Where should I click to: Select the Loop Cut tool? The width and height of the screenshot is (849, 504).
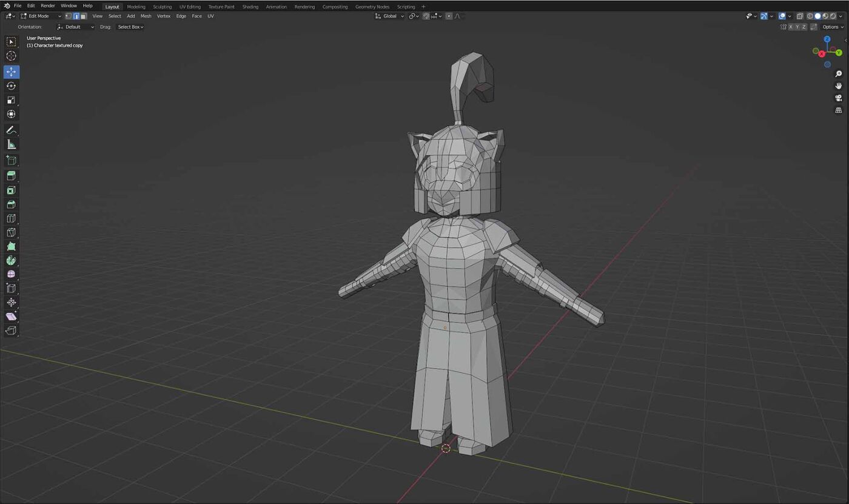pos(11,218)
